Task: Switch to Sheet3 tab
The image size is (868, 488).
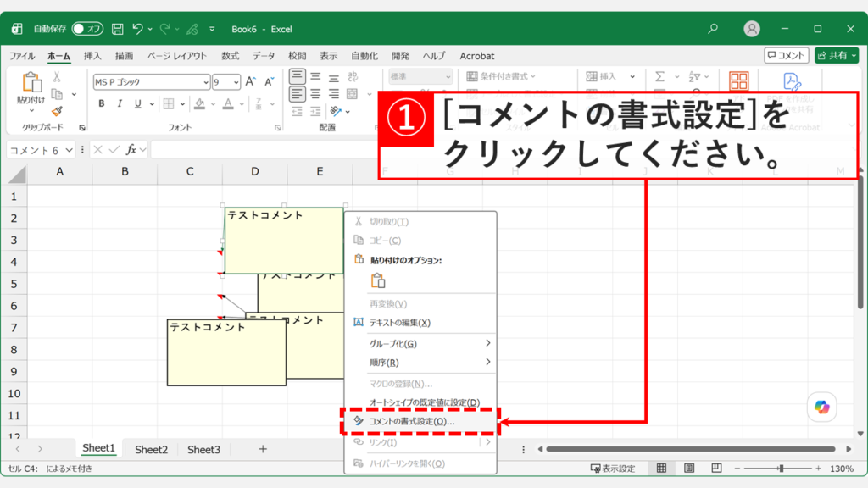Action: coord(203,449)
